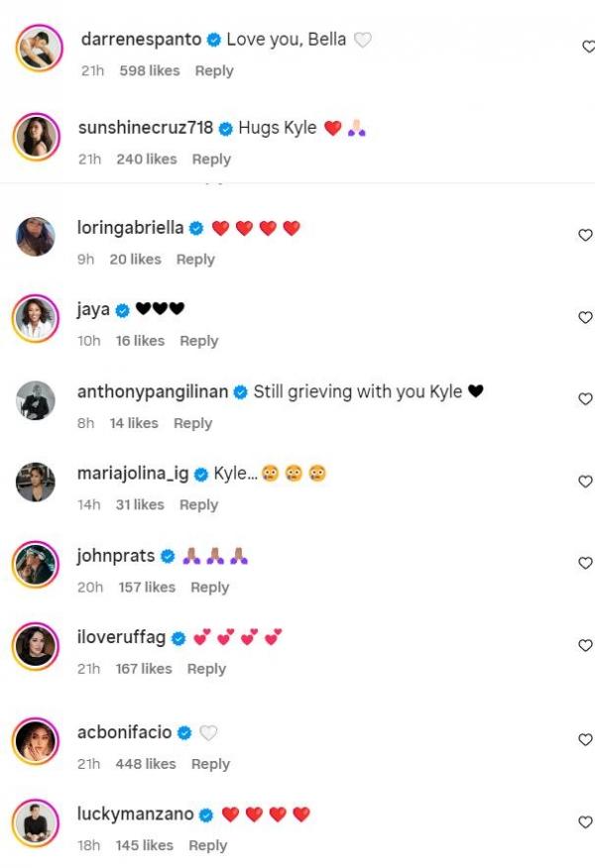Click Reply under mariajolina_ig's comment
Image resolution: width=595 pixels, height=868 pixels.
click(198, 504)
